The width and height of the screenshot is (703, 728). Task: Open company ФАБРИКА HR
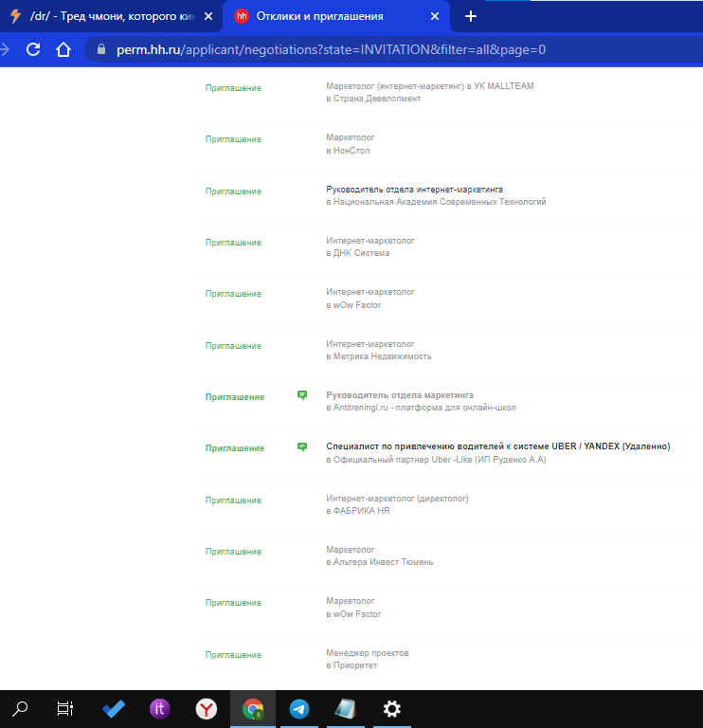[362, 511]
